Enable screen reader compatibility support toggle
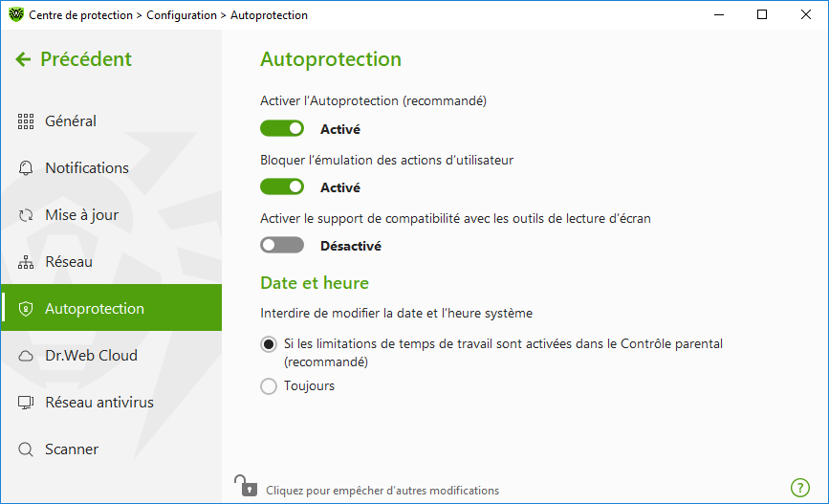 pos(282,245)
